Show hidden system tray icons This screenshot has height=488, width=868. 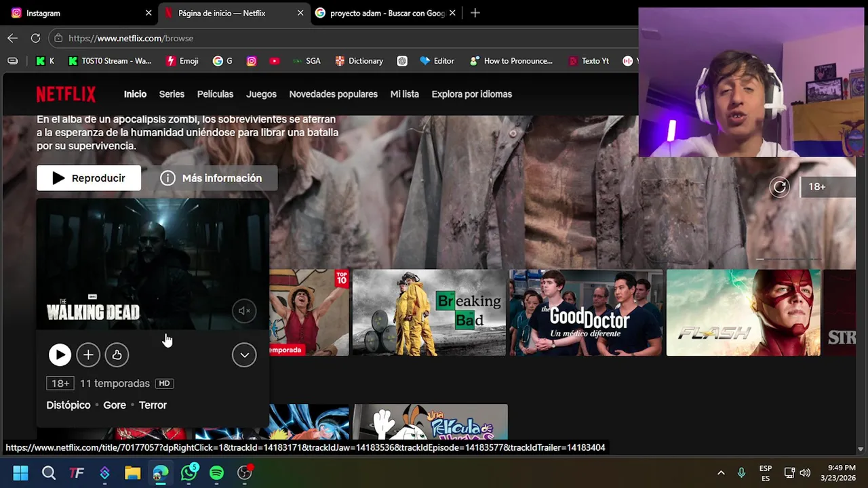click(x=721, y=472)
